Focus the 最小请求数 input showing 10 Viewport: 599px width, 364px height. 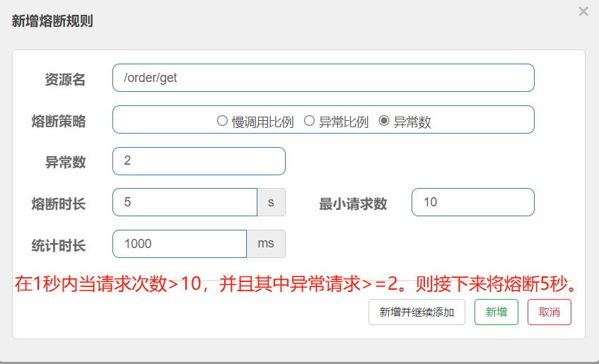[472, 202]
